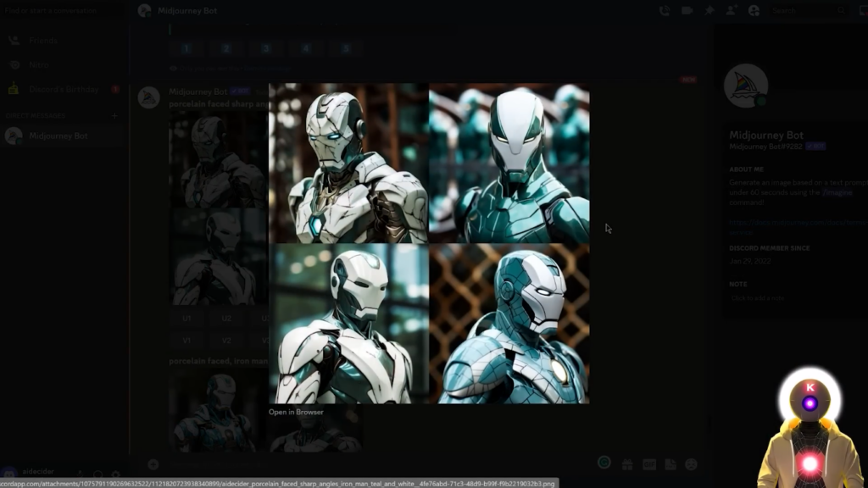Click Find or start a conversation box
868x488 pixels.
click(x=62, y=10)
